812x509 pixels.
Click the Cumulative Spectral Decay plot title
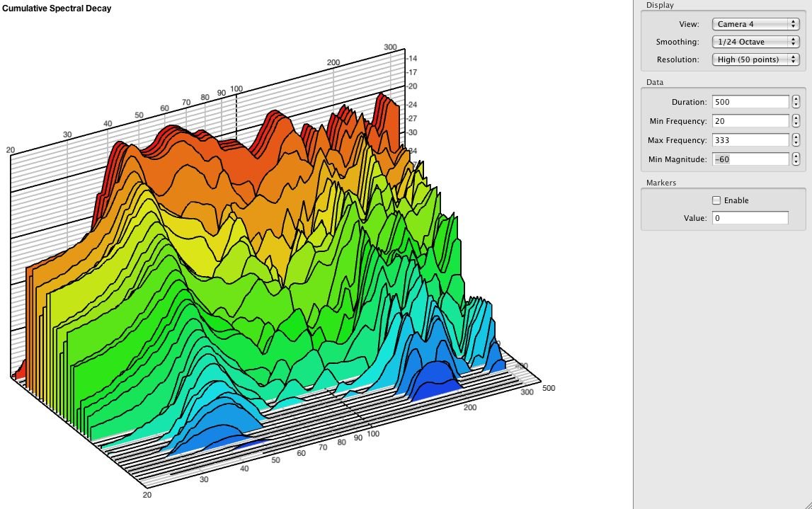(x=56, y=8)
